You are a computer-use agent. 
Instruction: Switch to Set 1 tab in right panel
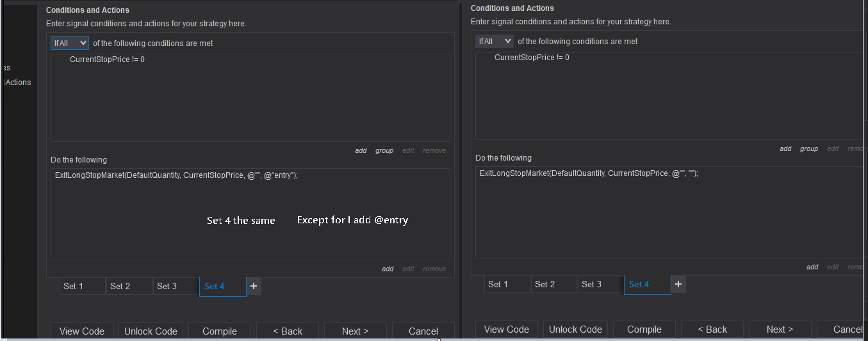click(x=507, y=284)
